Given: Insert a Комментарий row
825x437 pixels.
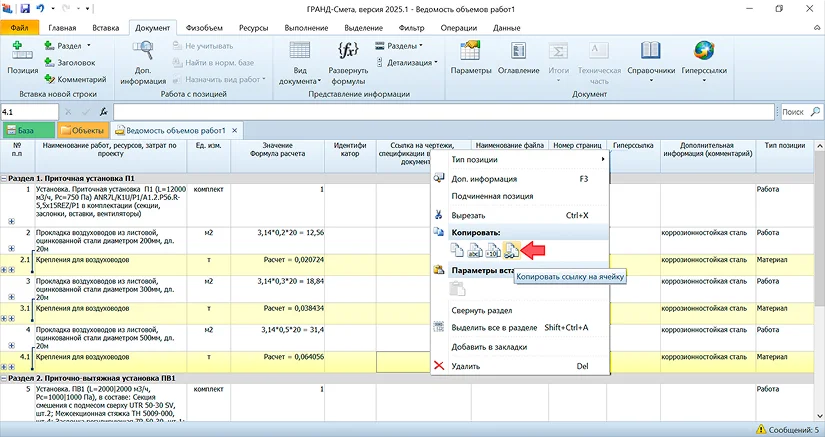Looking at the screenshot, I should tap(75, 79).
